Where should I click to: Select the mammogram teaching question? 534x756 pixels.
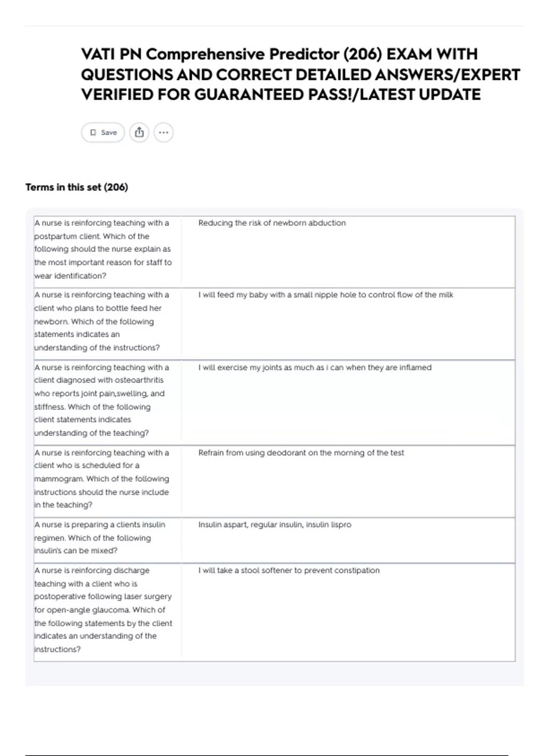click(x=102, y=479)
